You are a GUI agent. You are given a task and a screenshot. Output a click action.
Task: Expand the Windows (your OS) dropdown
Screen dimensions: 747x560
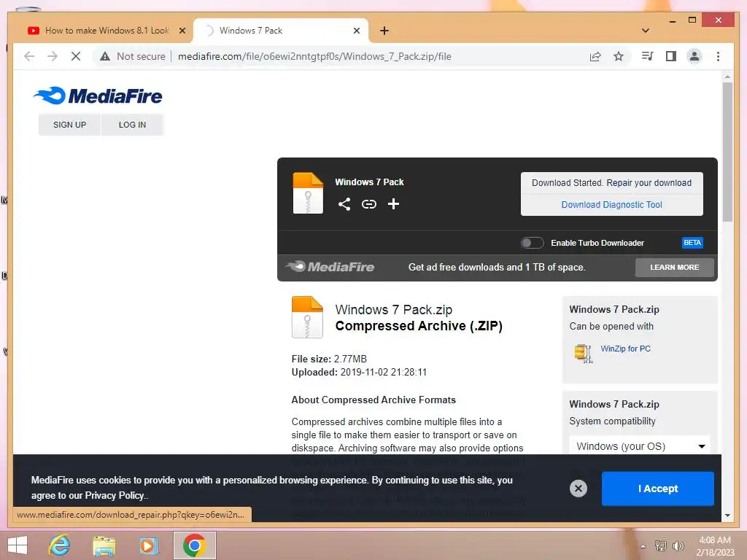(x=640, y=446)
